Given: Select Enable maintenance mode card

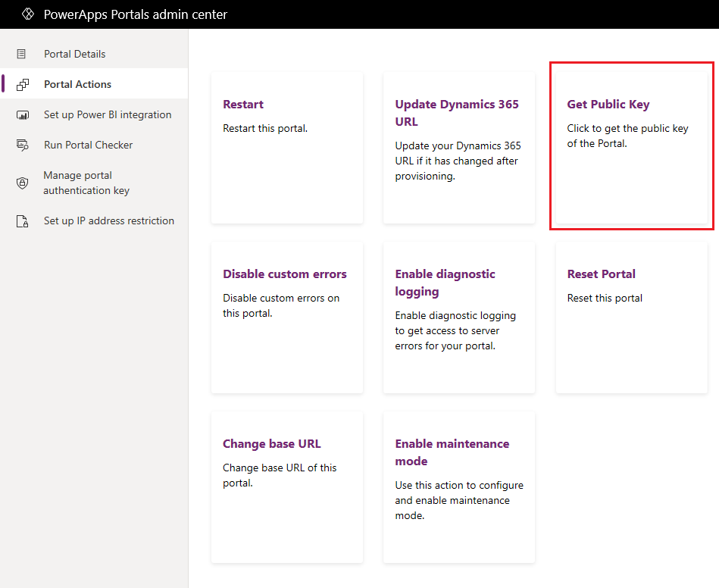Looking at the screenshot, I should click(x=459, y=487).
